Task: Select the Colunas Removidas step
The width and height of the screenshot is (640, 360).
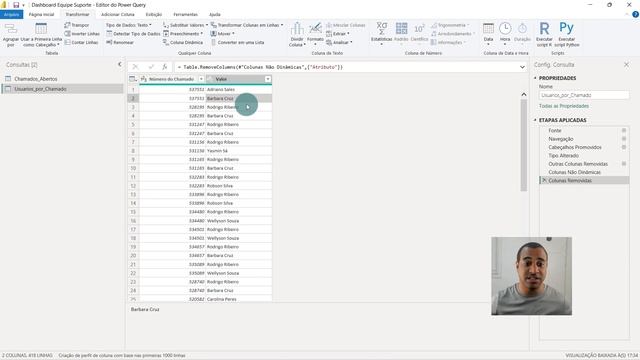Action: 584,180
